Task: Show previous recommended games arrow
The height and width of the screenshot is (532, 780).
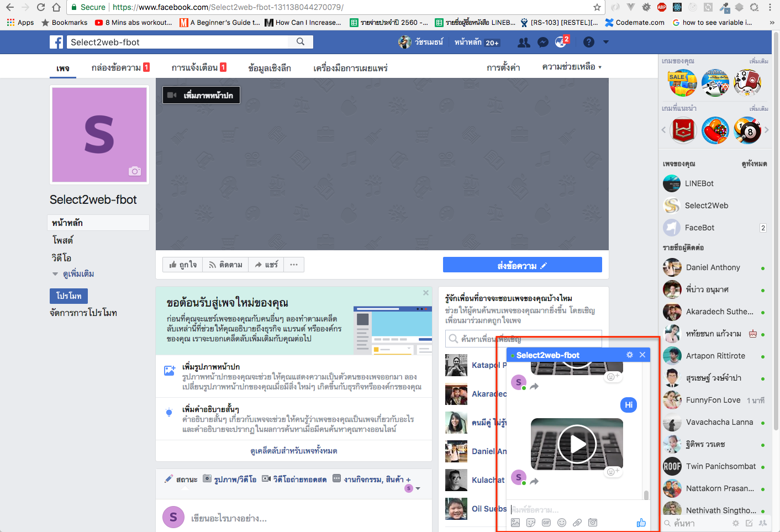Action: [x=663, y=130]
